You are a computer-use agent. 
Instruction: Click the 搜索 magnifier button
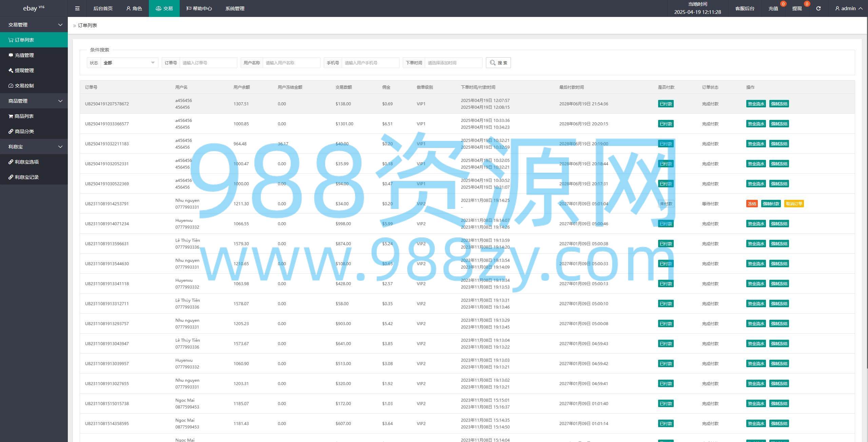pyautogui.click(x=498, y=63)
